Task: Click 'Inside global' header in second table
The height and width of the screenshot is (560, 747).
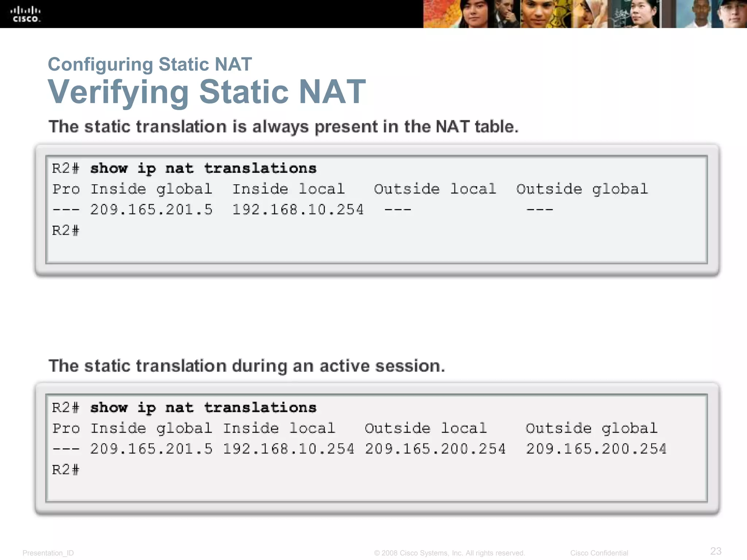Action: pos(151,428)
